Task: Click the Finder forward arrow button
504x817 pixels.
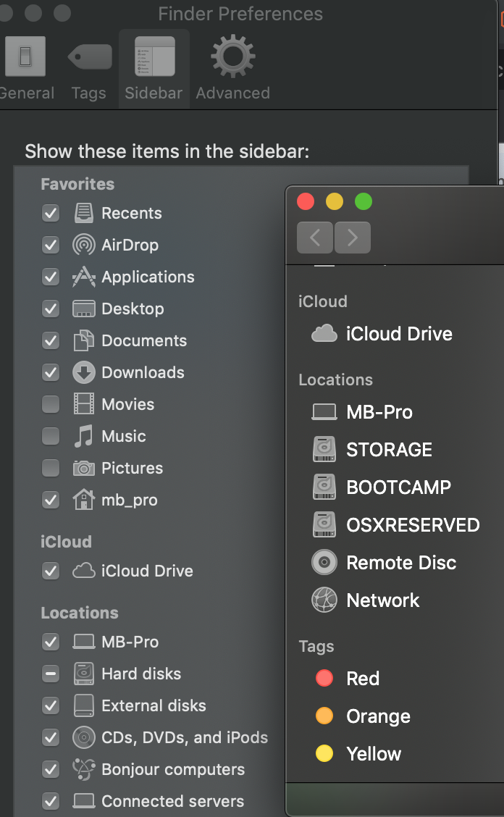Action: tap(353, 238)
